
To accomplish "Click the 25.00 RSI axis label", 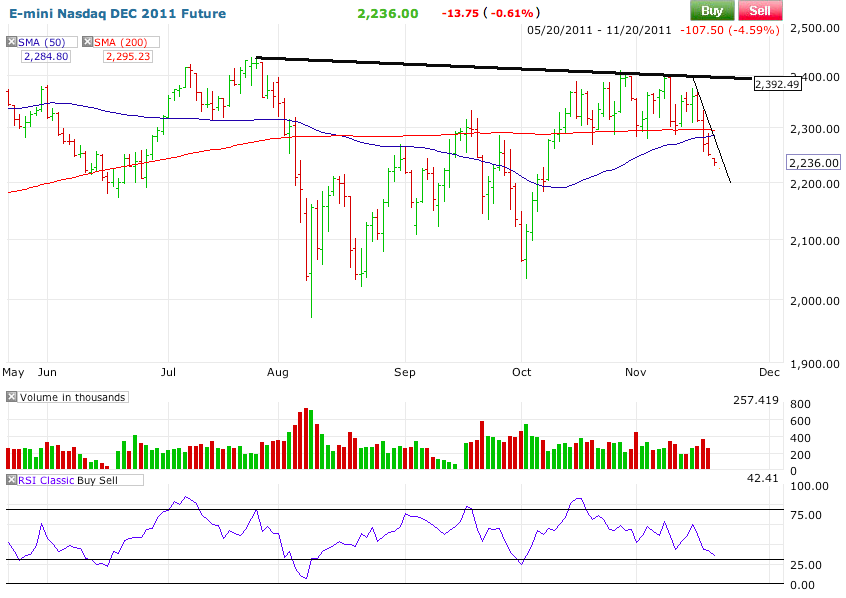I will tap(806, 565).
